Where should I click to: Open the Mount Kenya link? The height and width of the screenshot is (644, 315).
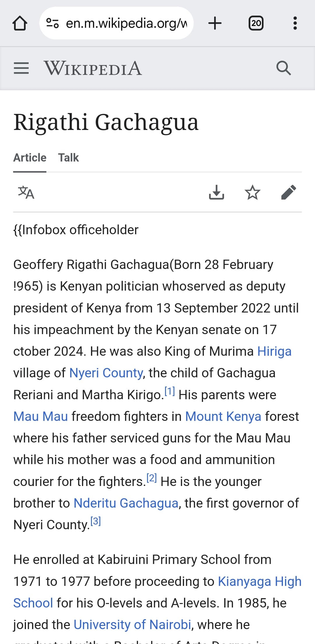[223, 416]
